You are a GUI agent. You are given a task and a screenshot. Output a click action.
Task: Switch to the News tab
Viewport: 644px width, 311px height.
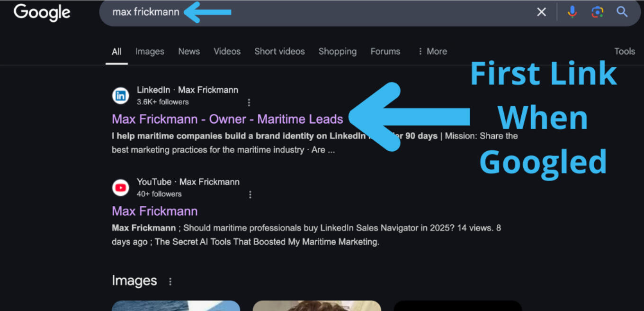(189, 51)
